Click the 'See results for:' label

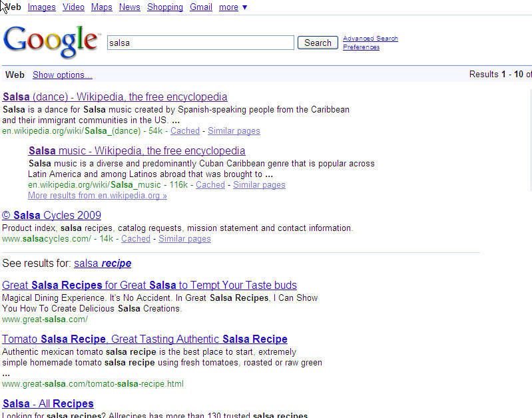[37, 264]
